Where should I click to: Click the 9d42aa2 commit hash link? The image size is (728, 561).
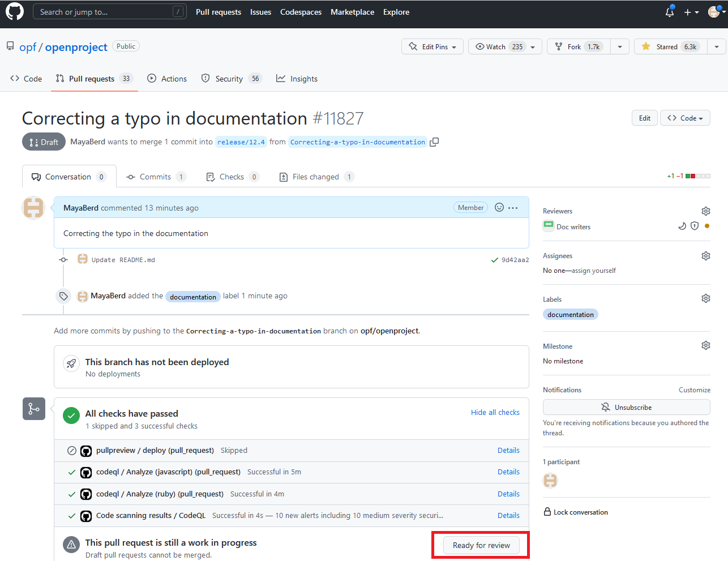point(515,260)
